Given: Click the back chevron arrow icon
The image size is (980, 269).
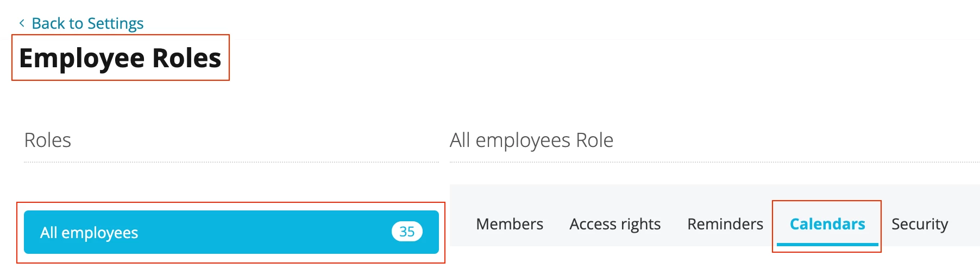Looking at the screenshot, I should 22,23.
